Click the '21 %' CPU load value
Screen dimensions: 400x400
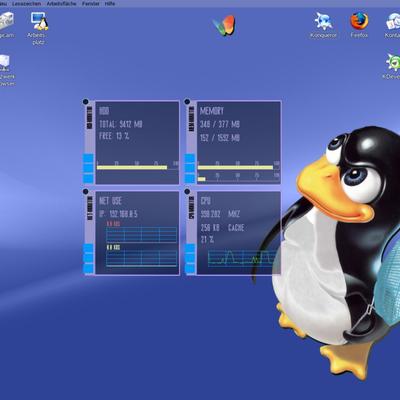click(207, 239)
